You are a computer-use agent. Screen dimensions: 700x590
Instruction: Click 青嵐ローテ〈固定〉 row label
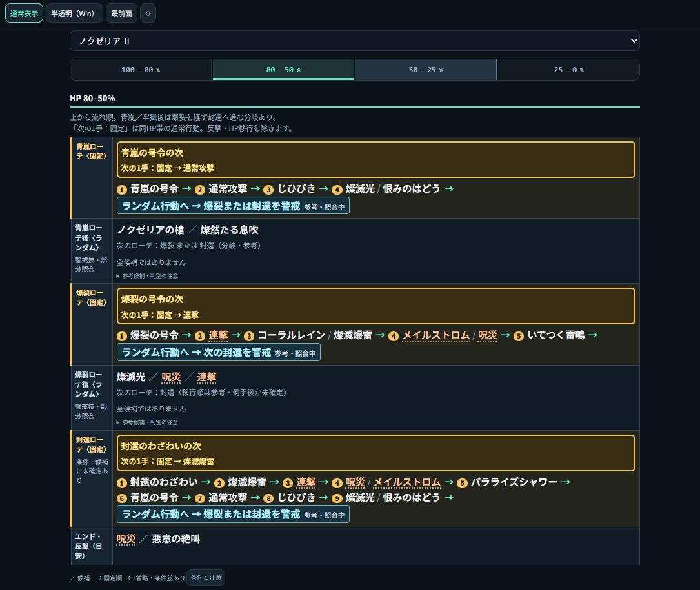point(92,152)
